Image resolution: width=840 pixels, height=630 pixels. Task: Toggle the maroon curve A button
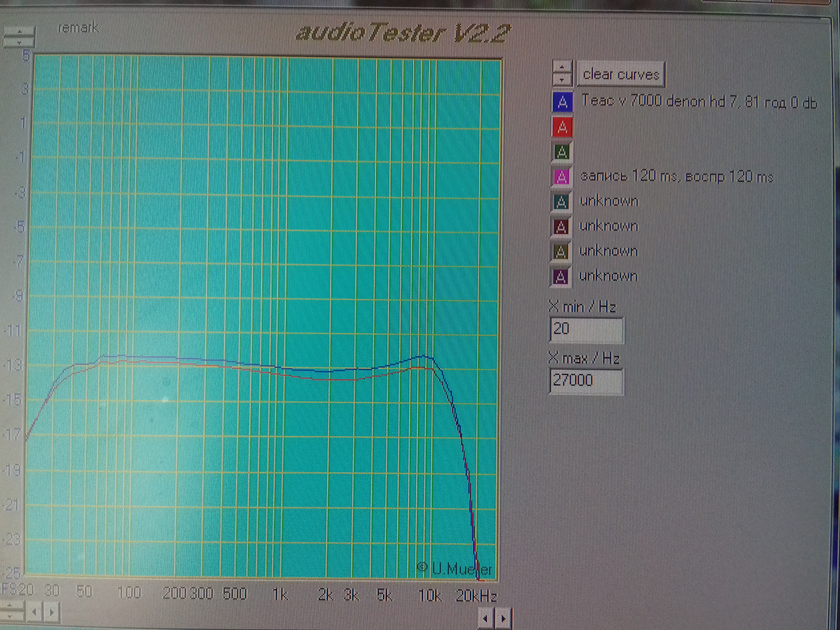(561, 227)
